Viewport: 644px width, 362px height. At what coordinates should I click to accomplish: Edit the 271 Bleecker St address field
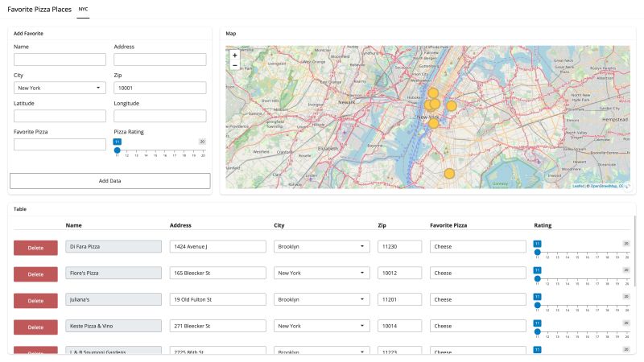217,326
